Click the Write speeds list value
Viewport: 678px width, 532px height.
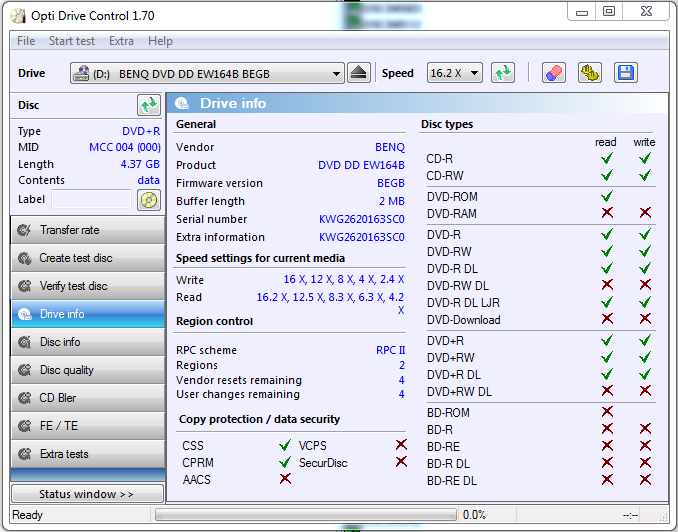[344, 279]
